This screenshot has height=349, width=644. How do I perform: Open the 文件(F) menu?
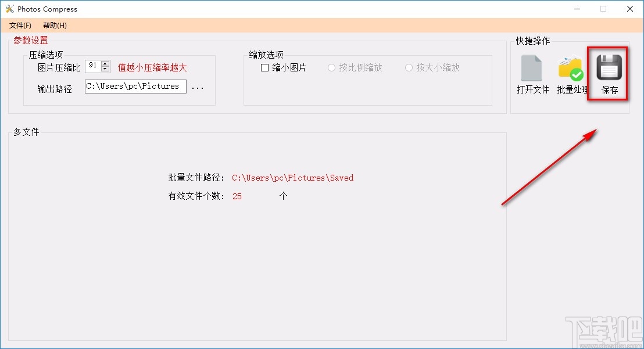(20, 25)
